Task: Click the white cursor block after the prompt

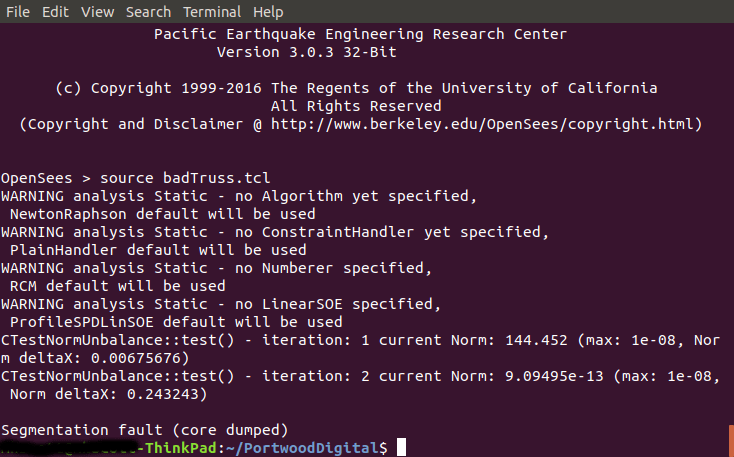Action: pos(401,448)
